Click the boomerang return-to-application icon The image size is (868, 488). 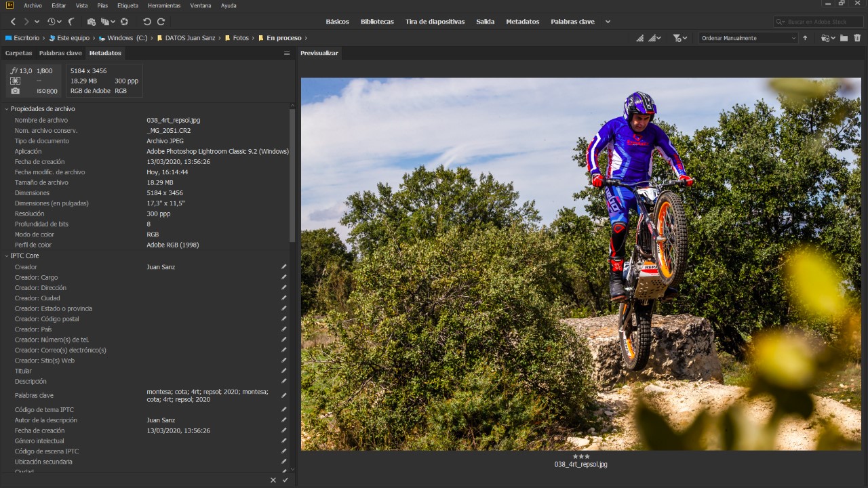tap(71, 22)
